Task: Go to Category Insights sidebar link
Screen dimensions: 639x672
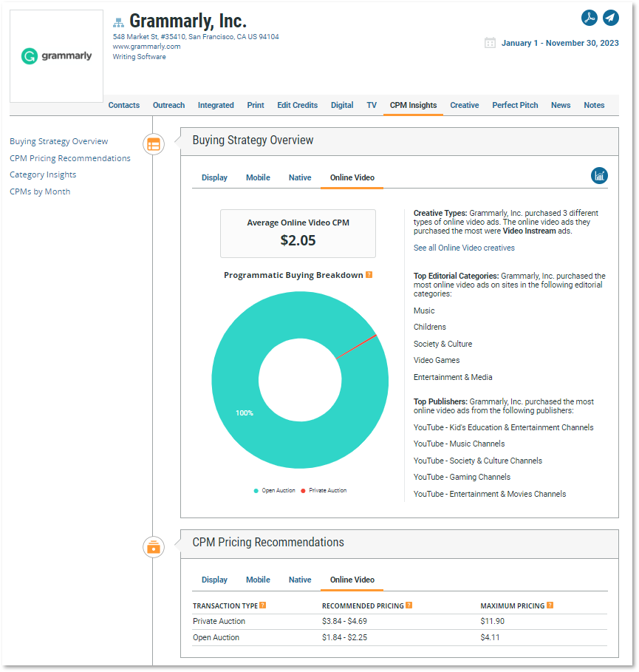Action: pos(43,175)
